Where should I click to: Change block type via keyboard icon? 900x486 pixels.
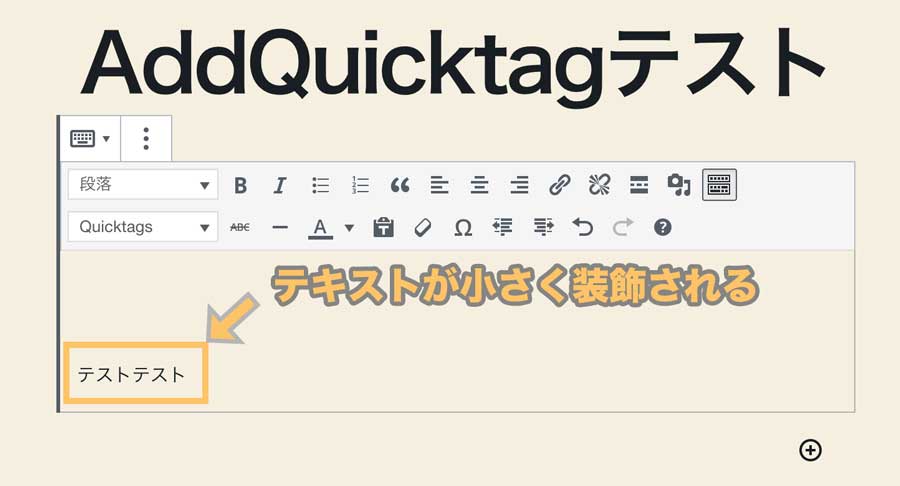coord(90,138)
